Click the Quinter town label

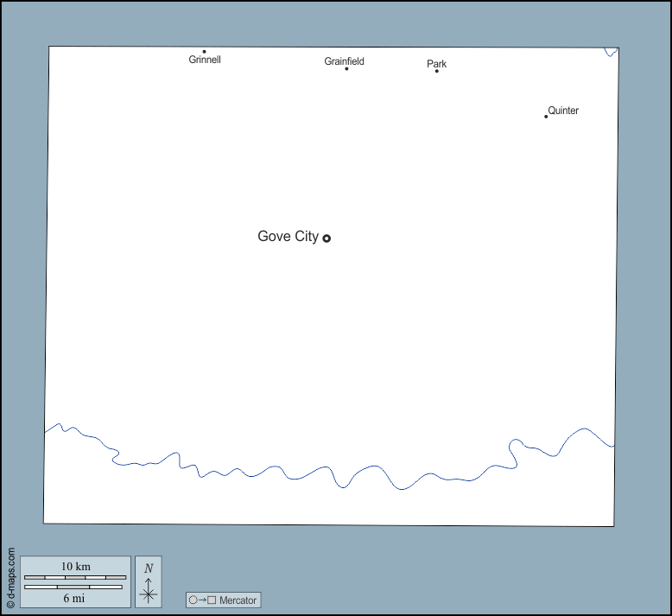(563, 111)
